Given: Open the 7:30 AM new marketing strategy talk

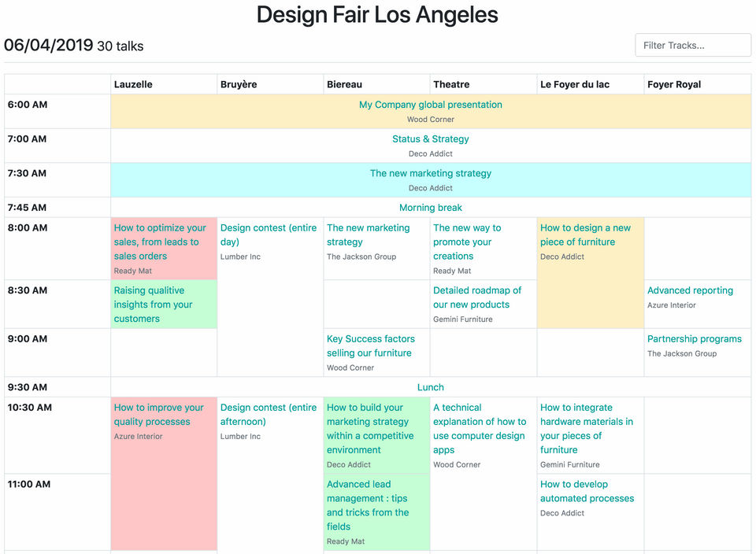Looking at the screenshot, I should click(430, 174).
